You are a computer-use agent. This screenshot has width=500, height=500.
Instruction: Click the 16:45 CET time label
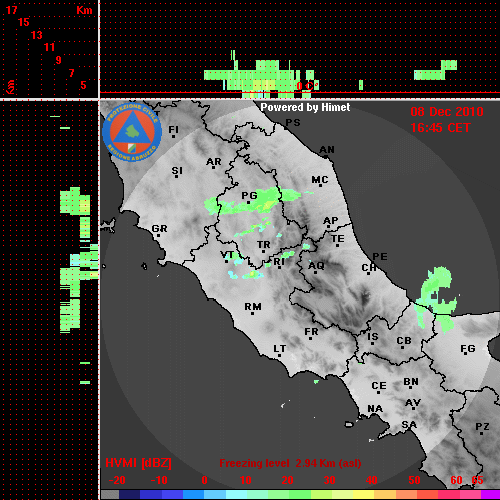coord(440,128)
